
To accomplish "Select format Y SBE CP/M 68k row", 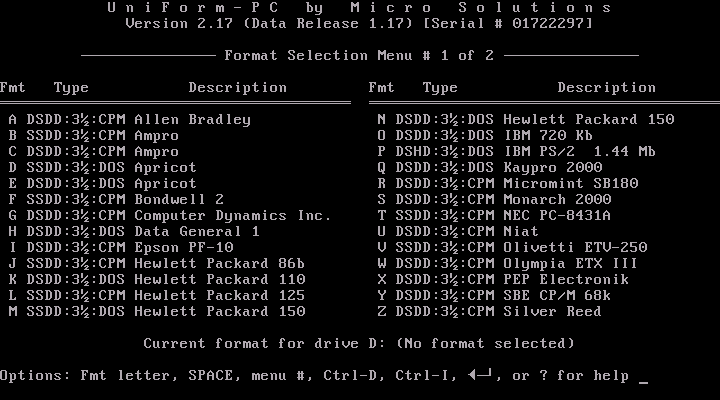I will pyautogui.click(x=494, y=295).
